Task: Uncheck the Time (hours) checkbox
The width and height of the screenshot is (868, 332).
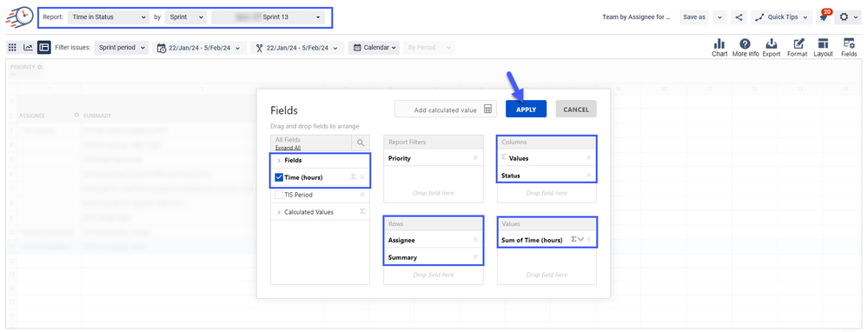Action: tap(279, 177)
